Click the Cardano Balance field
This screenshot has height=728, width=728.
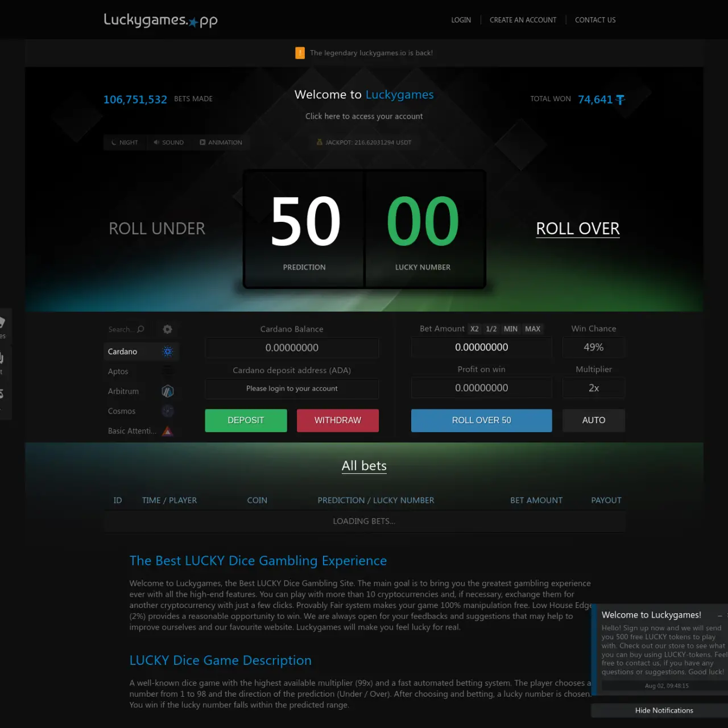coord(292,348)
